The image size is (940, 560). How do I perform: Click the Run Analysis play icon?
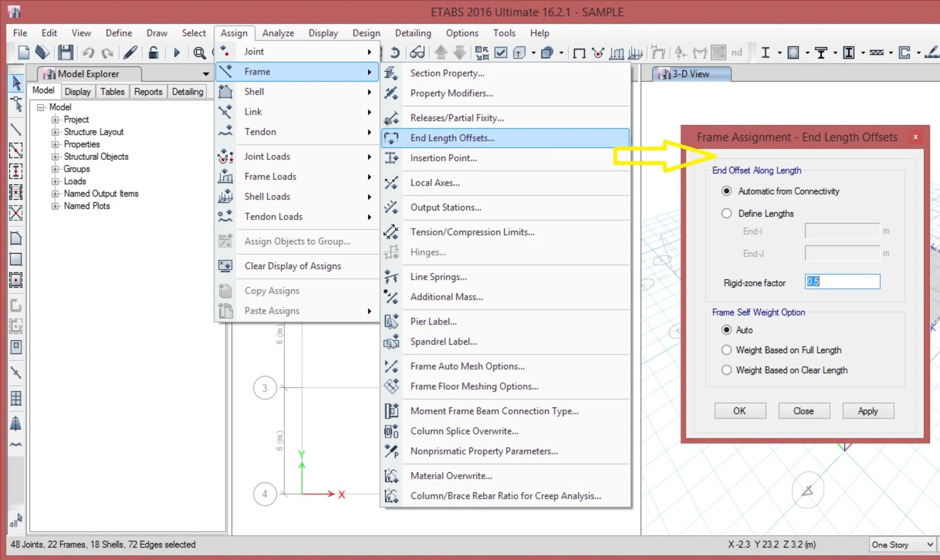pyautogui.click(x=176, y=53)
